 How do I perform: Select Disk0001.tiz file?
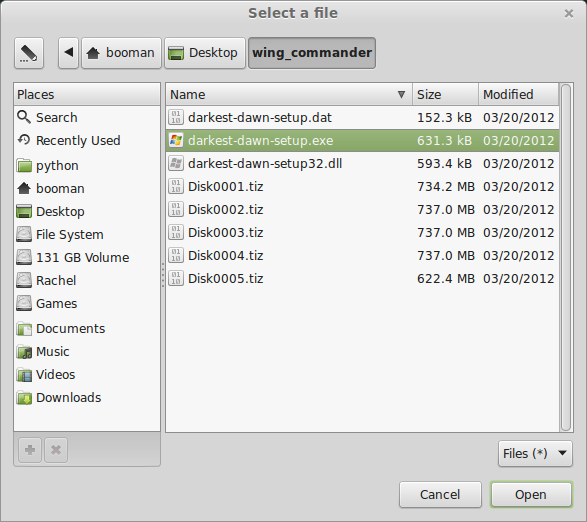coord(362,186)
